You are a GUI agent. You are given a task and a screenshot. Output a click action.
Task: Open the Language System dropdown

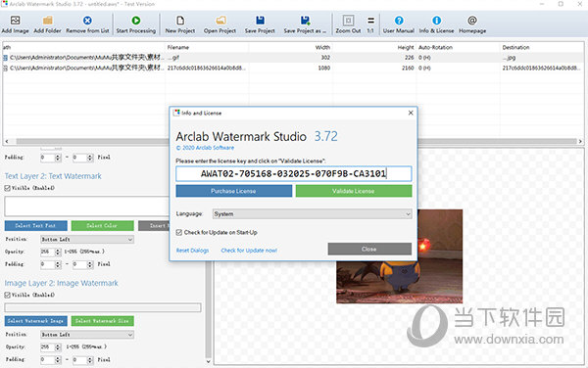coord(312,214)
